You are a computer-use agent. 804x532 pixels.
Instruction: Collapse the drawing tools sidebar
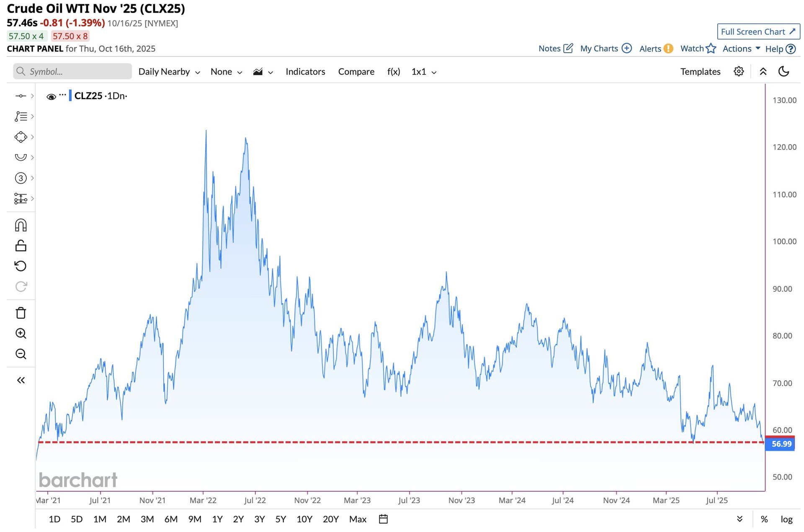tap(21, 380)
